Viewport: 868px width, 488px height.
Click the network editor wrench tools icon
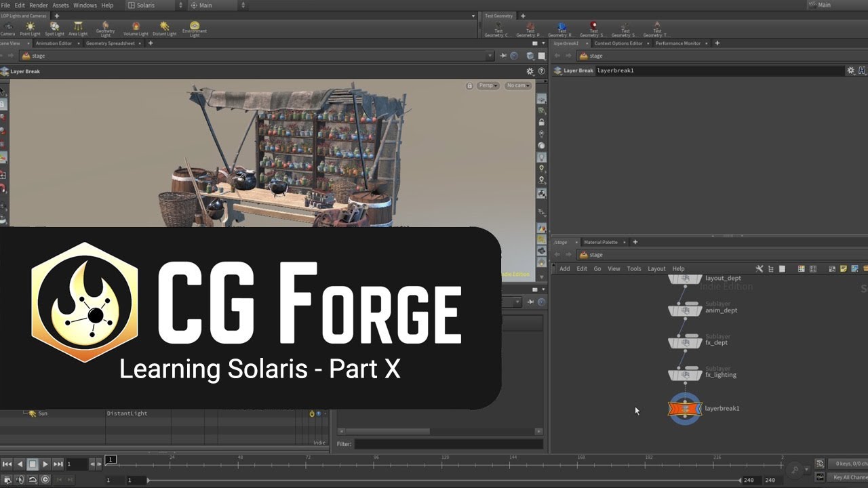point(759,269)
